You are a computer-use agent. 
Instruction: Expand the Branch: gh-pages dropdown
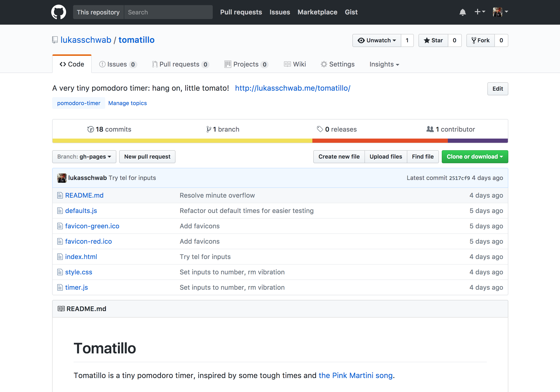pyautogui.click(x=84, y=157)
